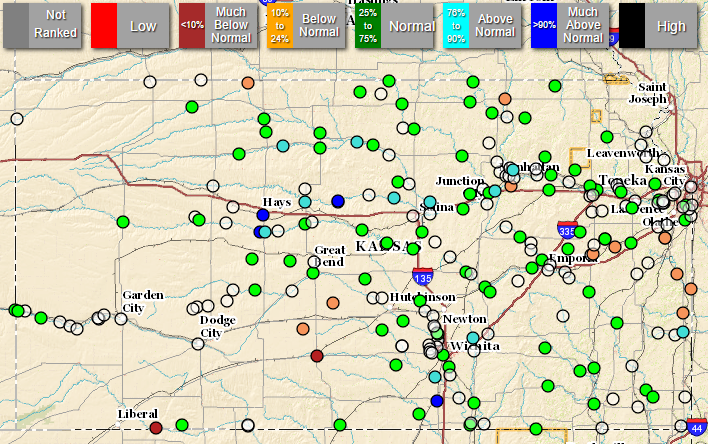Screen dimensions: 708x444
Task: Click the Much Above Normal legend button
Action: (x=570, y=26)
